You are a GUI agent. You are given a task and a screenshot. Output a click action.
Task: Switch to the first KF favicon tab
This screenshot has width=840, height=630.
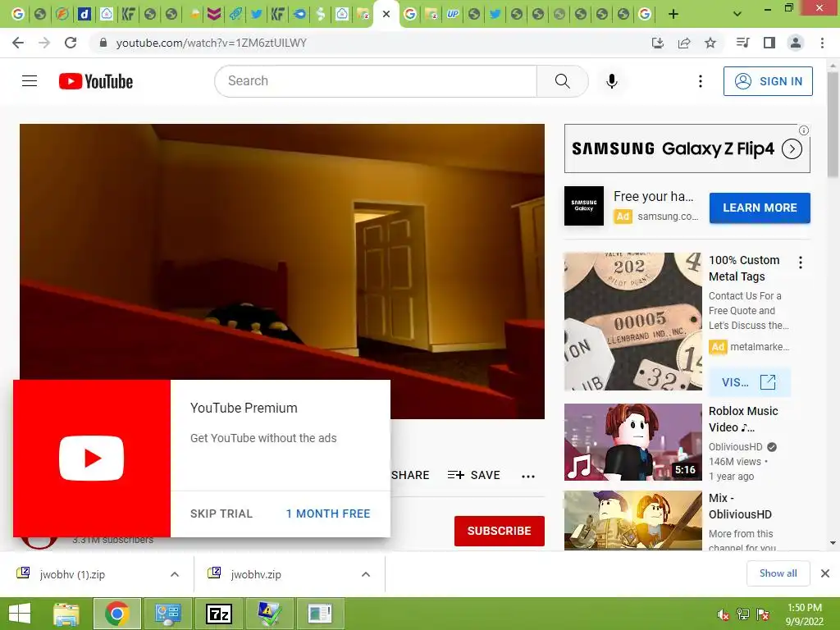[x=127, y=14]
